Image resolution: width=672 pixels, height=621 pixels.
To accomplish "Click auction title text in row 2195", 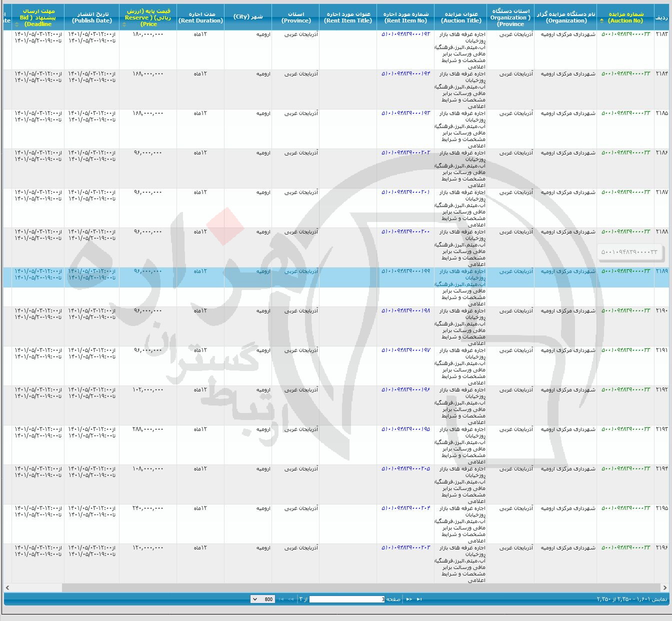I will coord(460,524).
